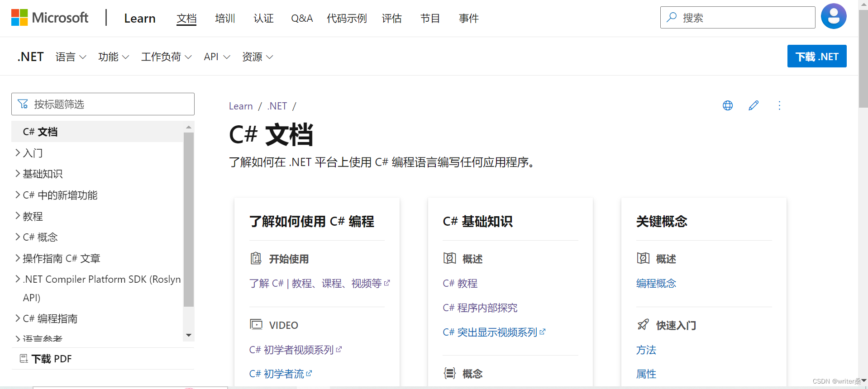Click the filter icon in title filter box
This screenshot has height=389, width=868.
[23, 104]
